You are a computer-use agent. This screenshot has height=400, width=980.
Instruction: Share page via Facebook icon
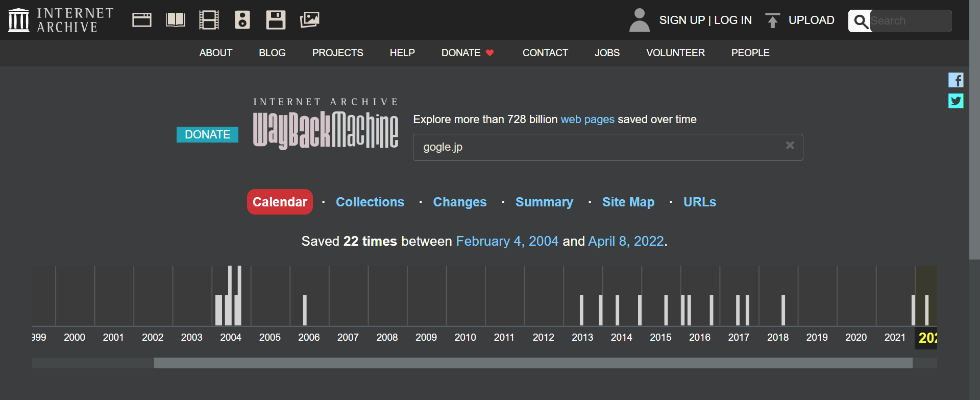[955, 80]
